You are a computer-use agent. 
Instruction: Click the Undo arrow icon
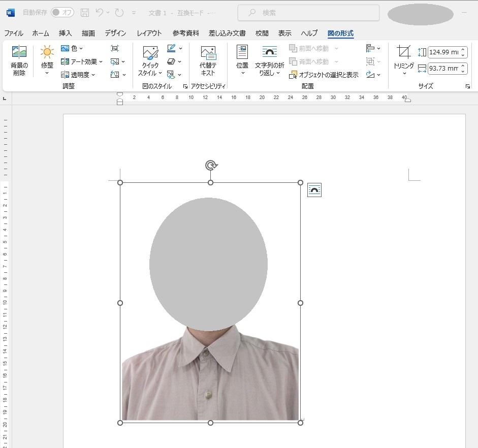click(x=100, y=12)
